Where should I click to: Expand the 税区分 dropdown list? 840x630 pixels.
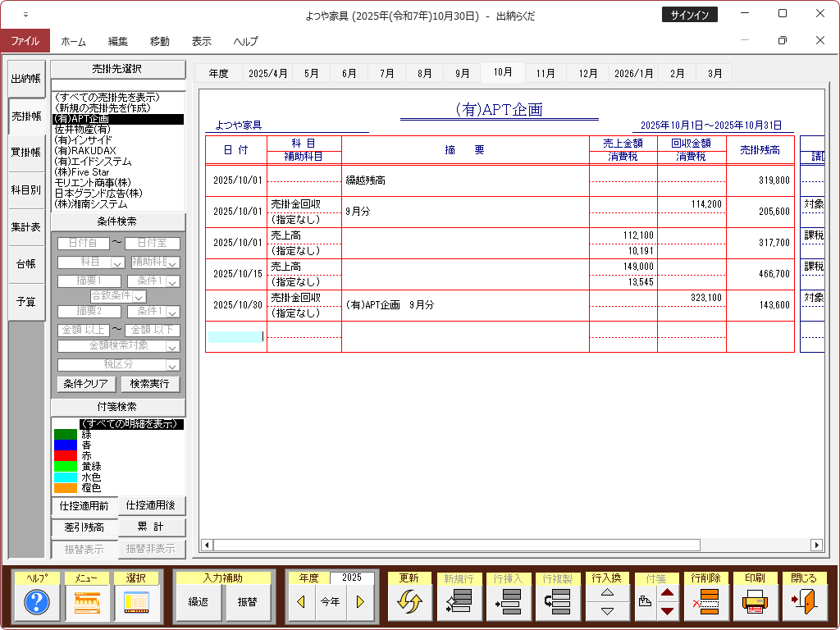coord(172,365)
